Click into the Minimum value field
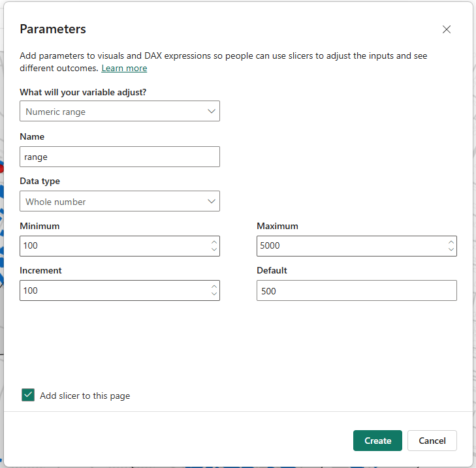The height and width of the screenshot is (468, 476). [x=111, y=246]
